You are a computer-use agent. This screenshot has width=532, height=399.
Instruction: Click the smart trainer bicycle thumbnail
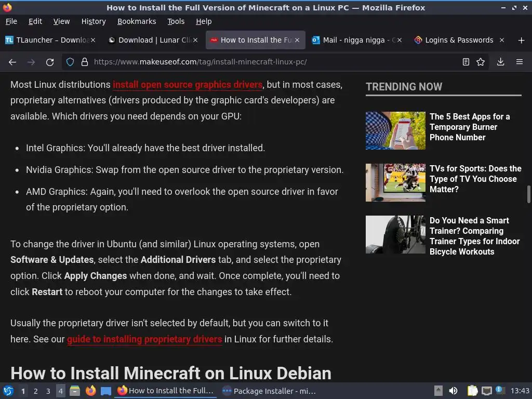point(395,234)
